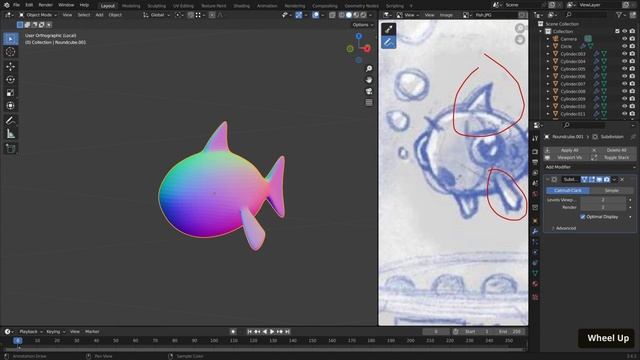The image size is (640, 360).
Task: Open the Keying dropdown in timeline
Action: pyautogui.click(x=56, y=332)
